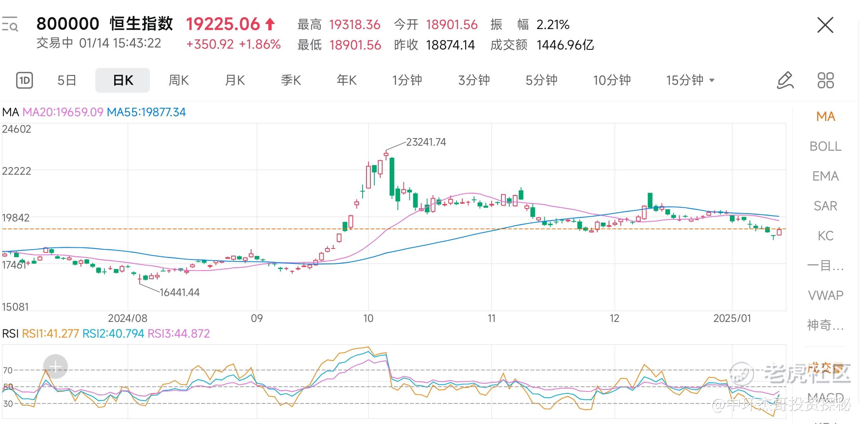Switch to the 日K daily tab
This screenshot has height=424, width=868.
pos(122,80)
